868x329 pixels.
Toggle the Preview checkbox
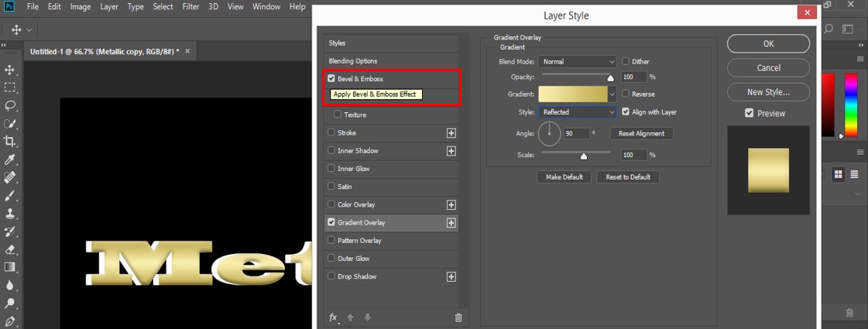click(749, 113)
